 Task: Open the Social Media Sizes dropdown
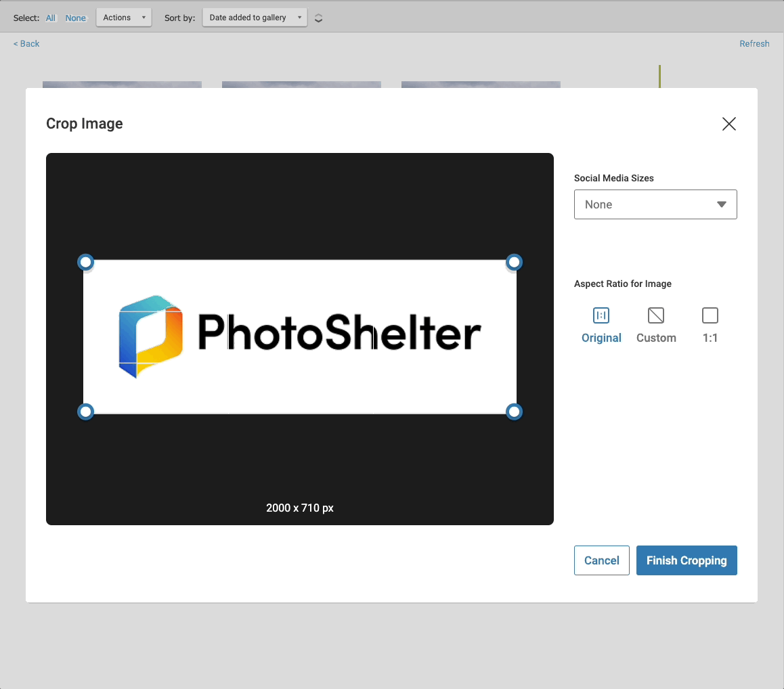655,204
